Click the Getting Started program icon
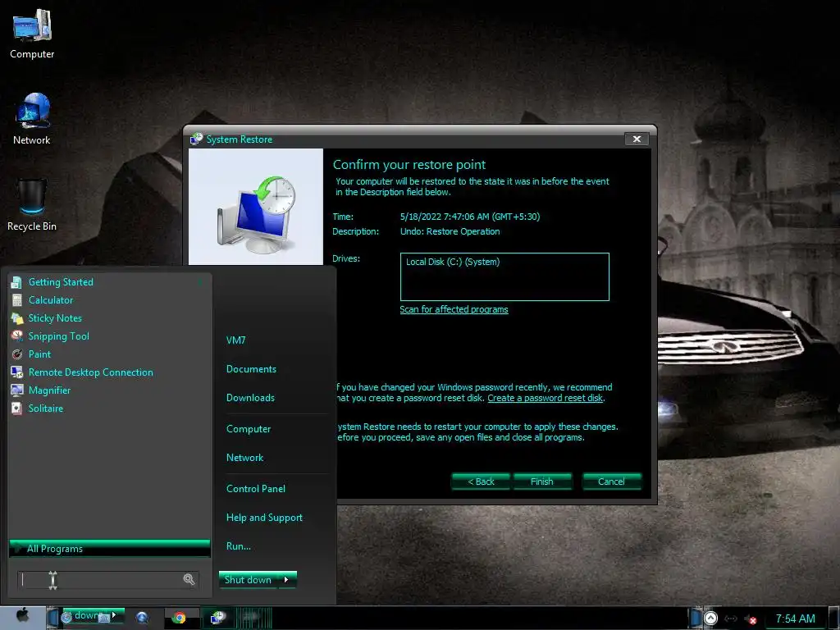Image resolution: width=840 pixels, height=630 pixels. 16,282
